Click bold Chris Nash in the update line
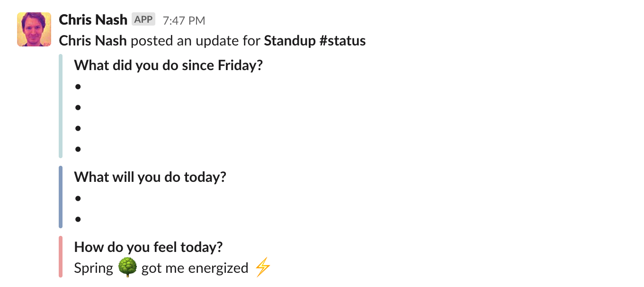 (x=93, y=41)
